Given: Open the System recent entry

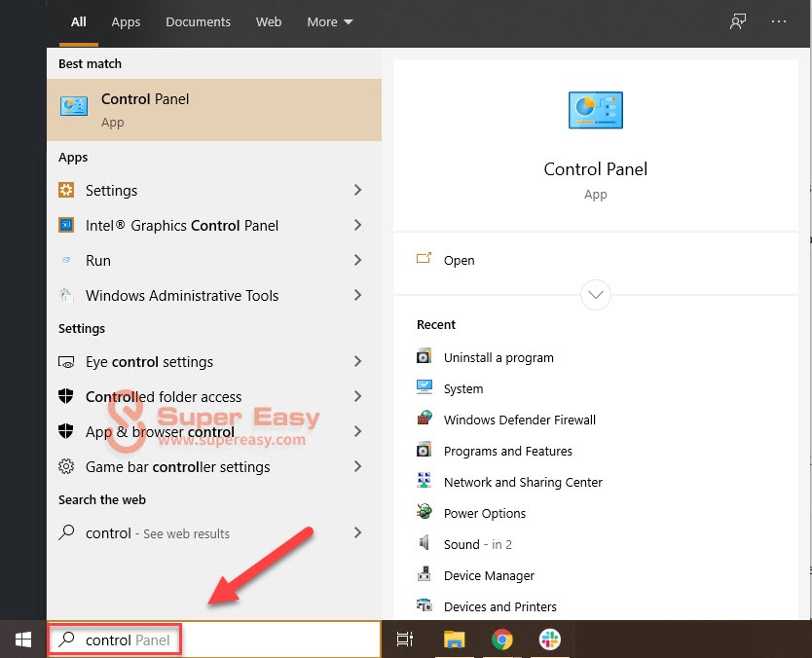Looking at the screenshot, I should point(463,388).
